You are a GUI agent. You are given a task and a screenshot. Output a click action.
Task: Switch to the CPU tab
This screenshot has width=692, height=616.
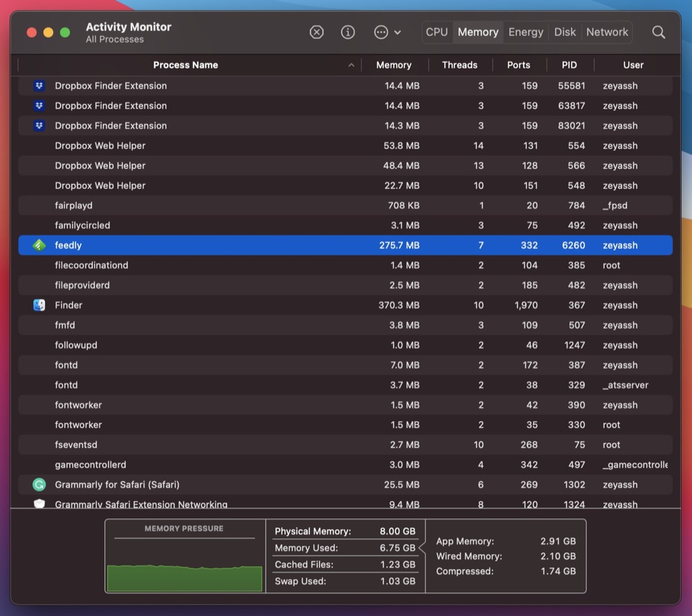(437, 33)
